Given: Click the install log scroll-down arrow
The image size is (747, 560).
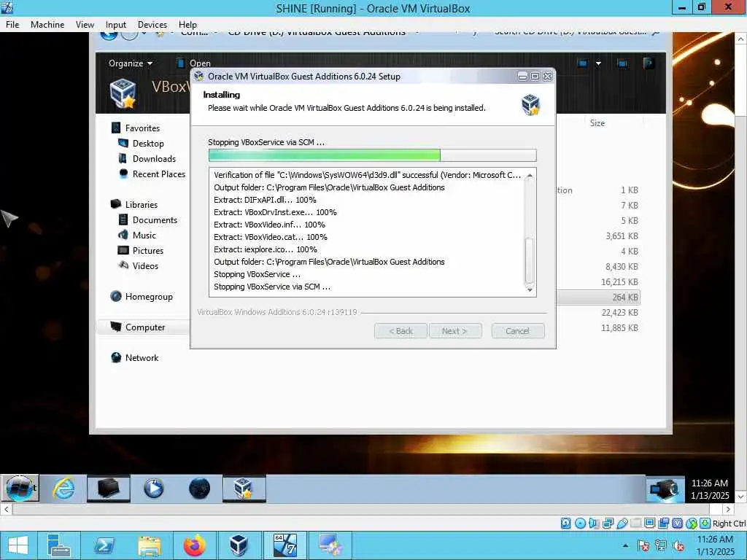Looking at the screenshot, I should (x=530, y=289).
